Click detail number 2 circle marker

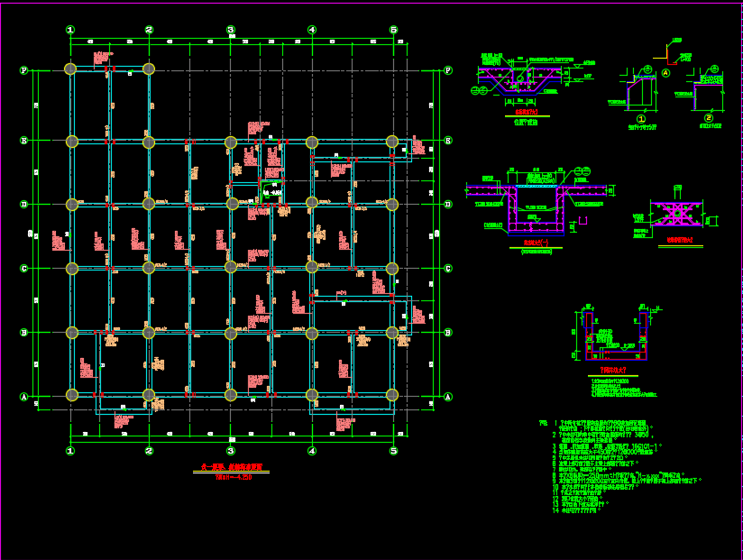[709, 118]
